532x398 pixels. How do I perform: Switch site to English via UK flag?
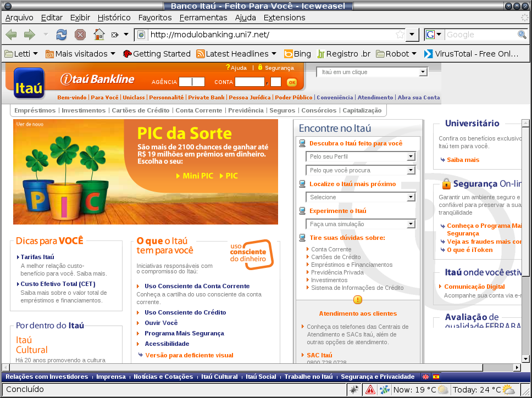(425, 377)
